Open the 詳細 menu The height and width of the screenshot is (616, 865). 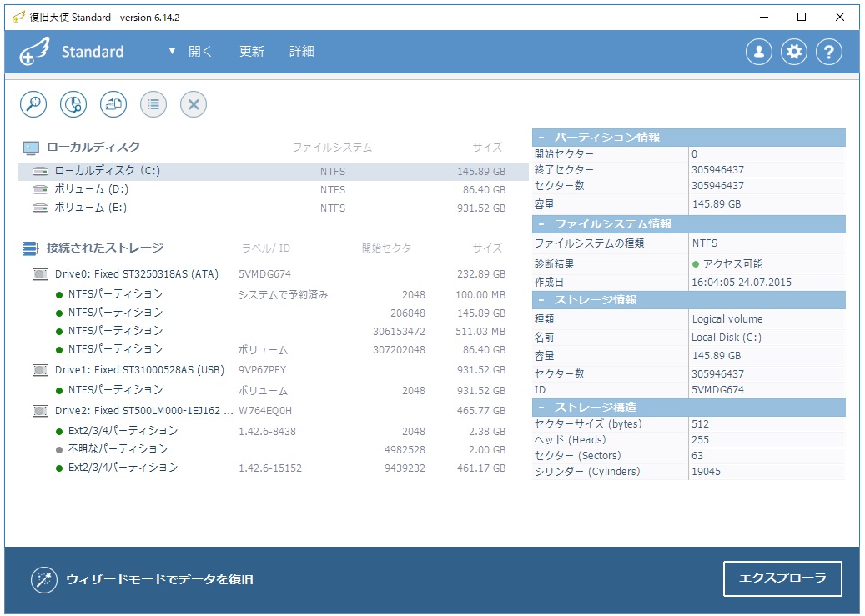[x=302, y=52]
